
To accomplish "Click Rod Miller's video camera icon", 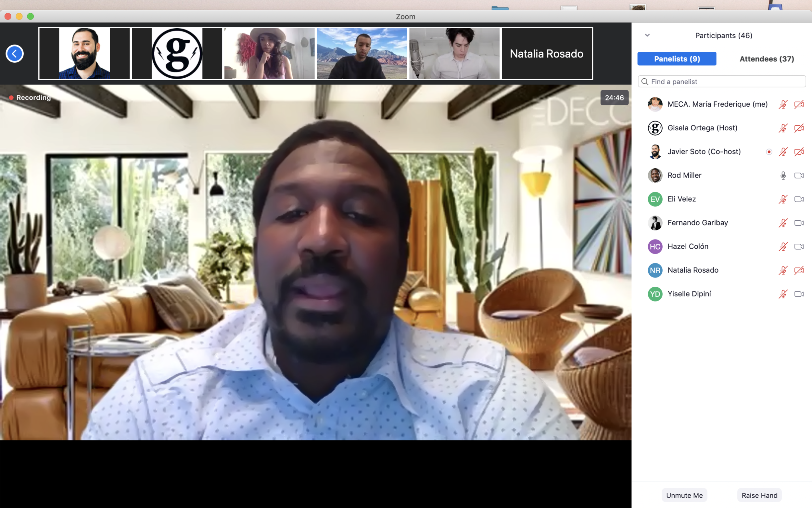I will point(799,176).
